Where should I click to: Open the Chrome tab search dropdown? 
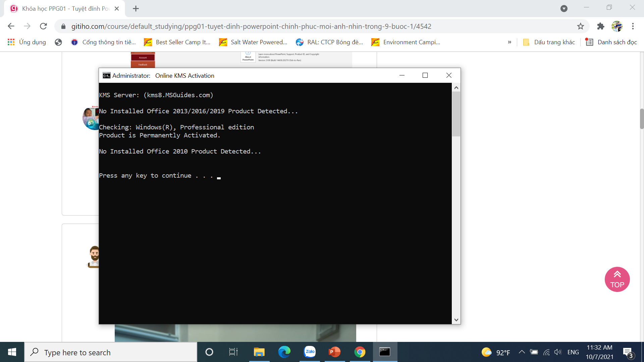(x=564, y=9)
